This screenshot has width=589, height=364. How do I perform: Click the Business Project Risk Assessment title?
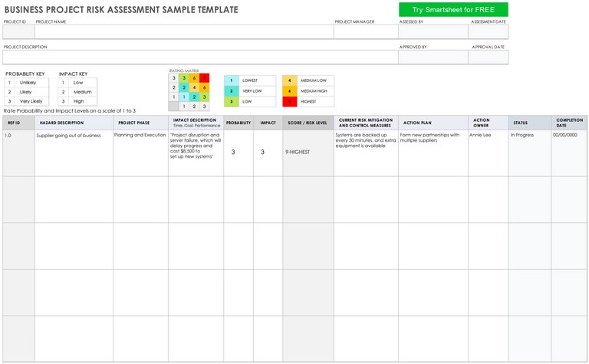click(x=121, y=10)
